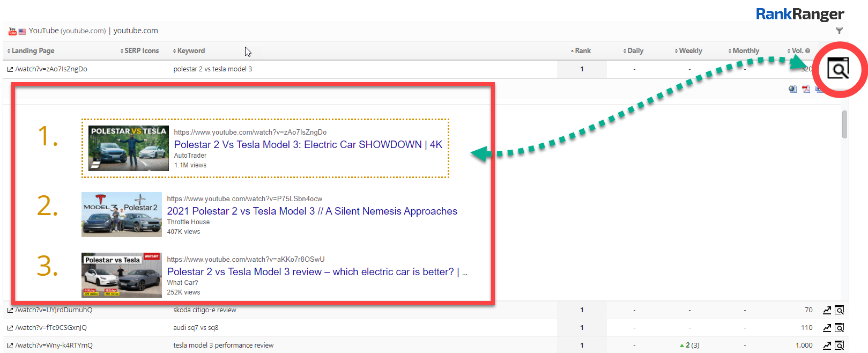Open rank graph for audi sq7 vs sq8
The width and height of the screenshot is (868, 353).
click(827, 328)
